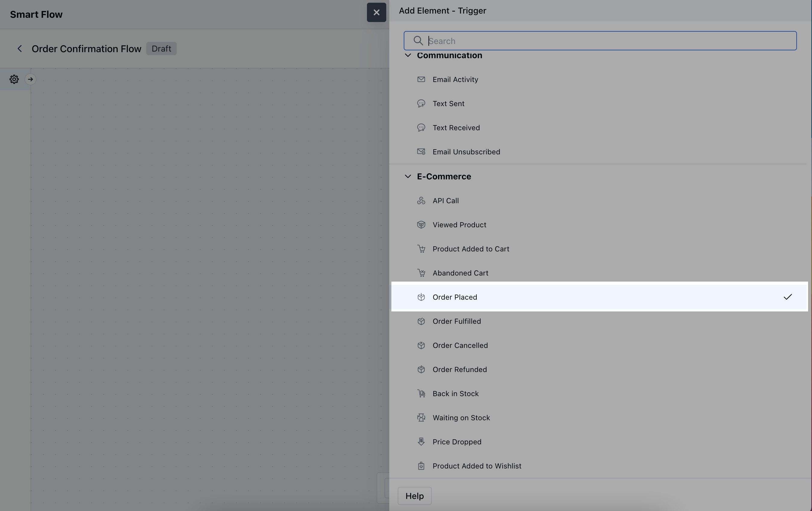
Task: Click the Help button
Action: coord(414,496)
